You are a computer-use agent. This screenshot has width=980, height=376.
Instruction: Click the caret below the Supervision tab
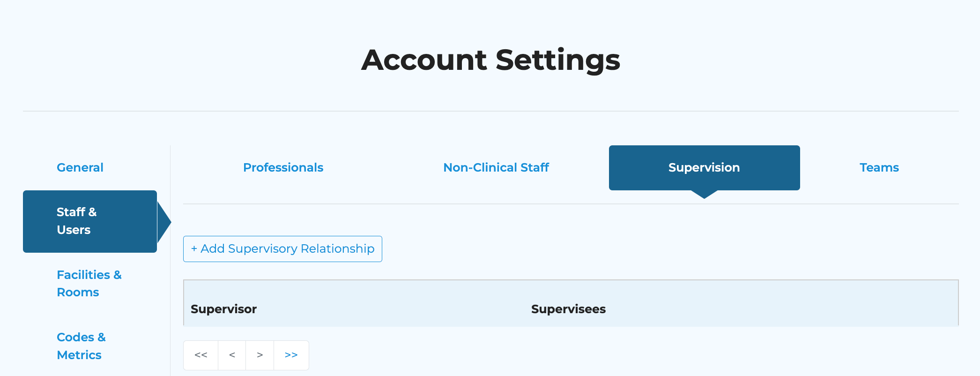tap(704, 194)
